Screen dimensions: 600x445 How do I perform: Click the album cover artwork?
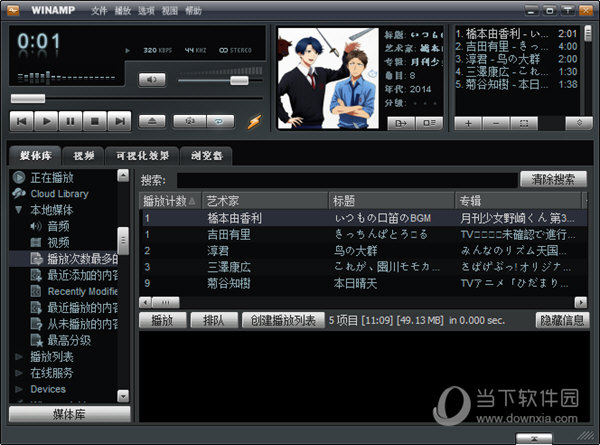point(328,78)
